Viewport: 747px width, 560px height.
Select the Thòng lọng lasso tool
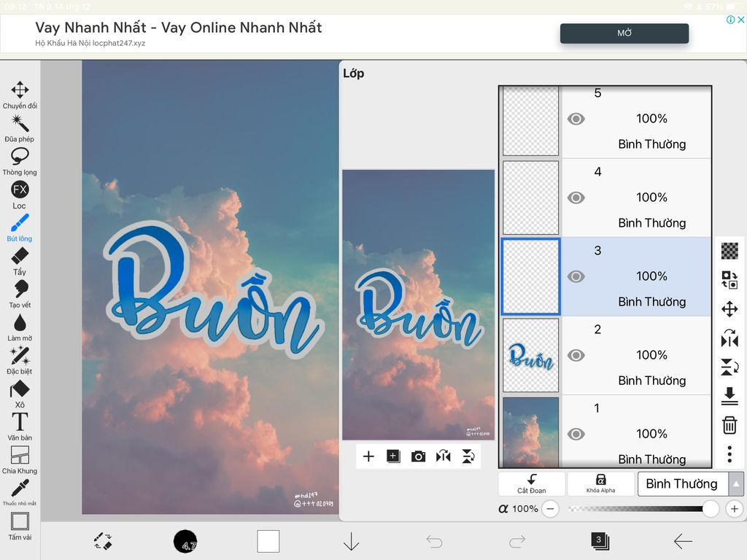20,162
